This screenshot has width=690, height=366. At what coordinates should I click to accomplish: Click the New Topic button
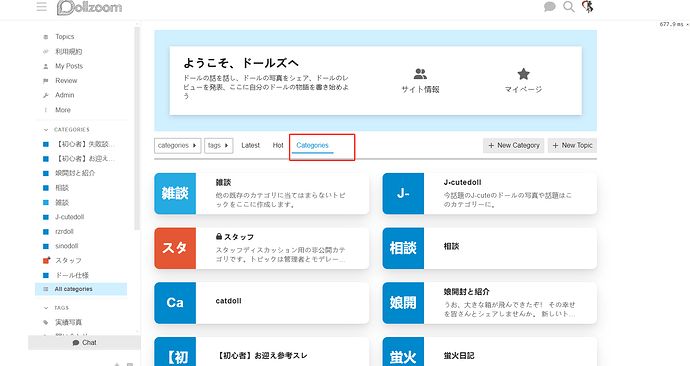pos(572,145)
